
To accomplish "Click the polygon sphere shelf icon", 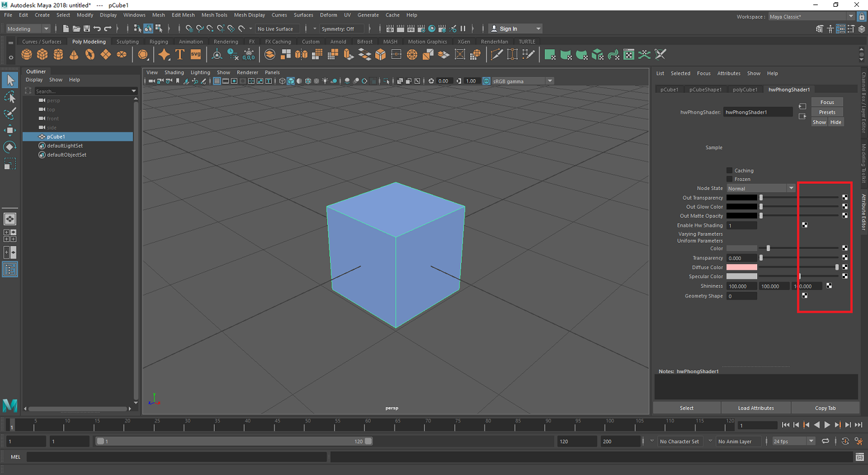I will click(27, 54).
